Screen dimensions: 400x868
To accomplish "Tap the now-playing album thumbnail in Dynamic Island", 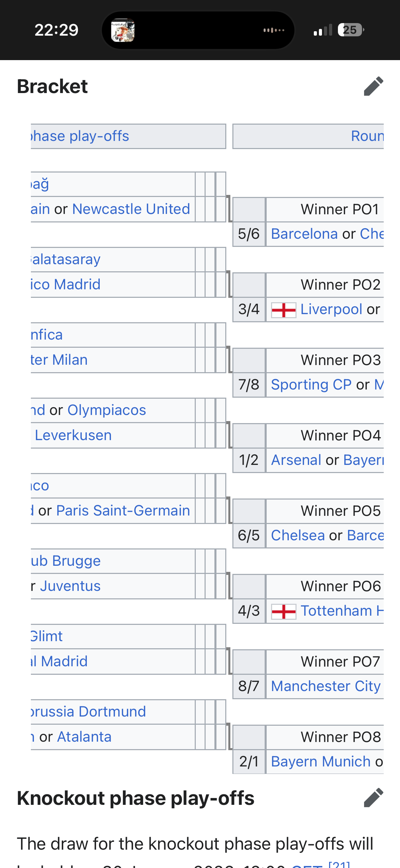I will tap(123, 30).
